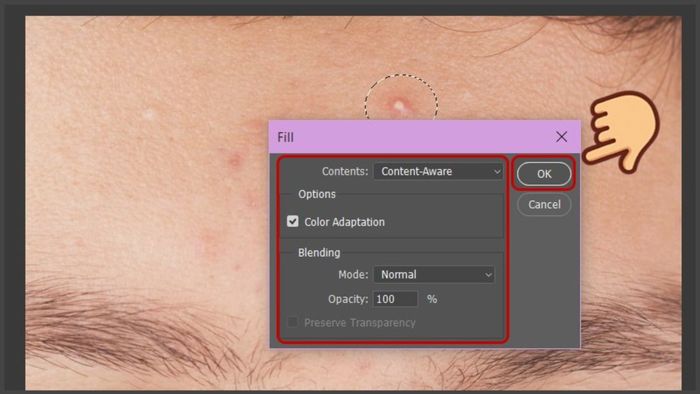Uncheck the Color Adaptation checkbox

point(292,221)
